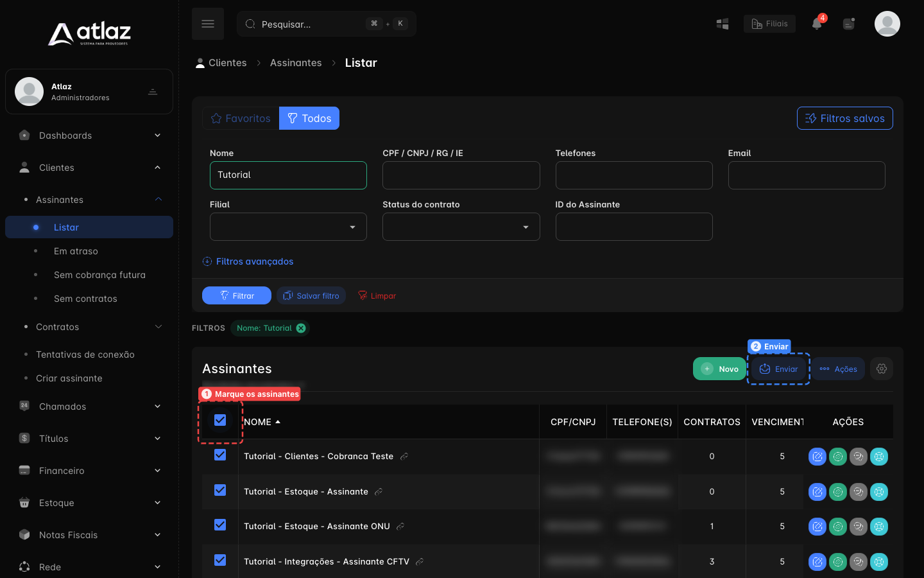The width and height of the screenshot is (924, 578).
Task: Open the table settings gear icon
Action: point(882,369)
